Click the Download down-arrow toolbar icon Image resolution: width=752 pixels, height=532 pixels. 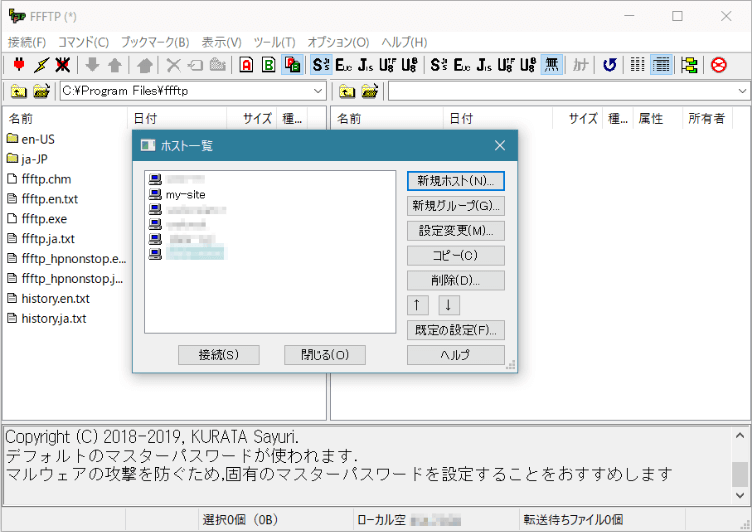[92, 65]
